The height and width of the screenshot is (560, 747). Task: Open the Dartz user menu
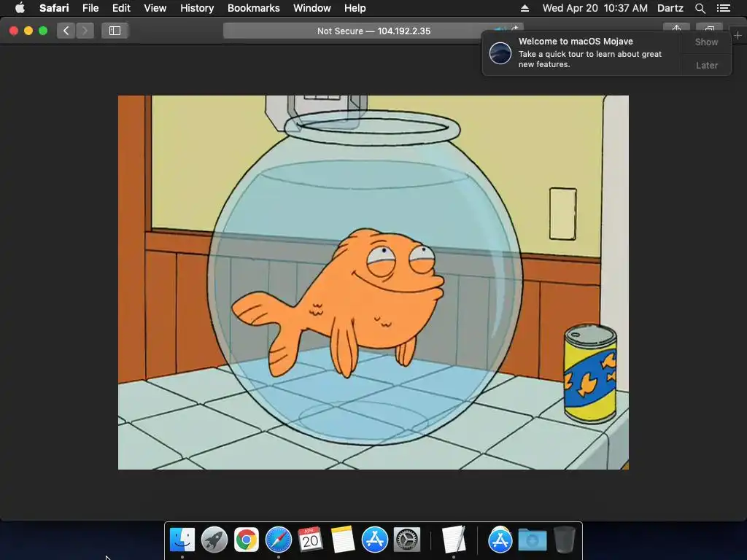[x=670, y=8]
